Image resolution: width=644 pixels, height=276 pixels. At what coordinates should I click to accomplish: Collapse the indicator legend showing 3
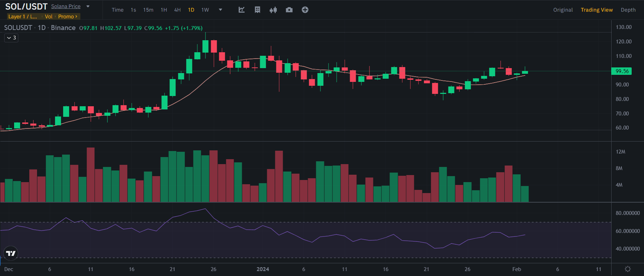pos(11,38)
